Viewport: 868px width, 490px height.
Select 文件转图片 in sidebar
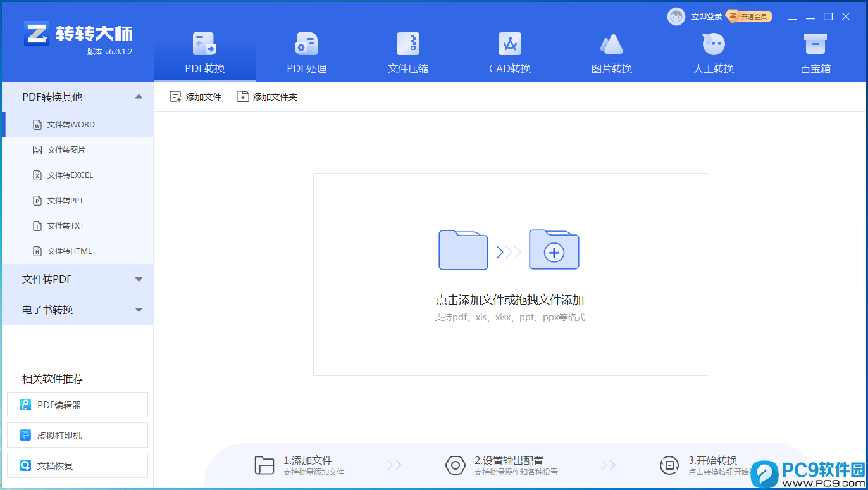pyautogui.click(x=78, y=150)
